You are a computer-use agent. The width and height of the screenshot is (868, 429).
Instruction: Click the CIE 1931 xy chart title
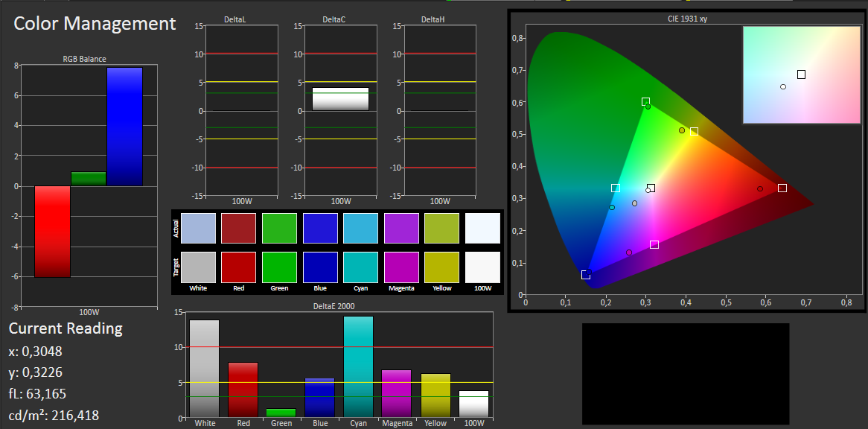687,19
